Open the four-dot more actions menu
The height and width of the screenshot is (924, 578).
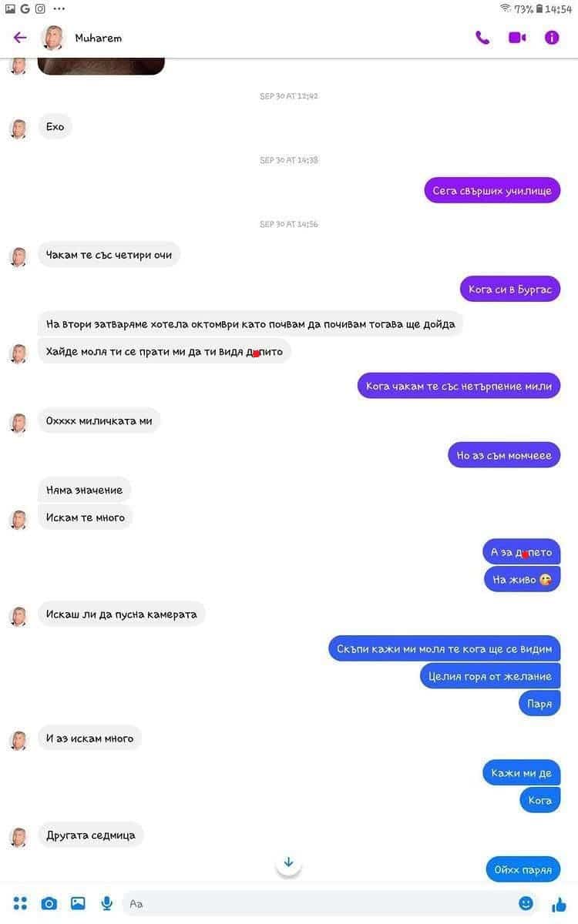[x=20, y=903]
